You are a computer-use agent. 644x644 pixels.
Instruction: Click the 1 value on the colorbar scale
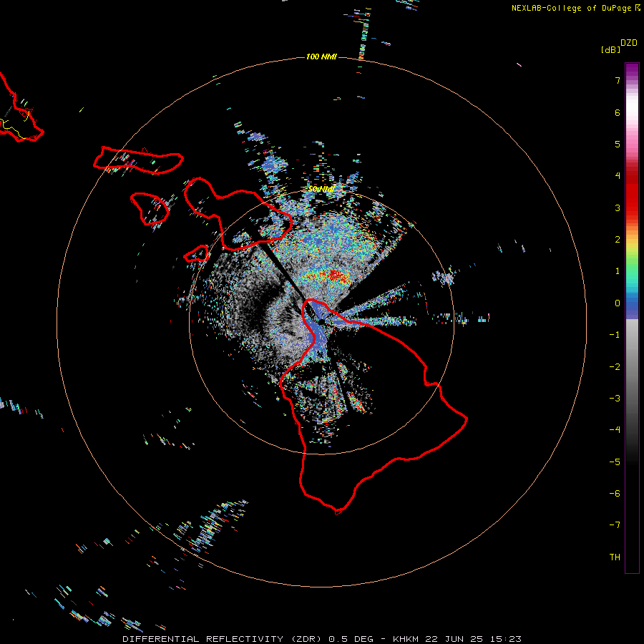click(x=618, y=271)
